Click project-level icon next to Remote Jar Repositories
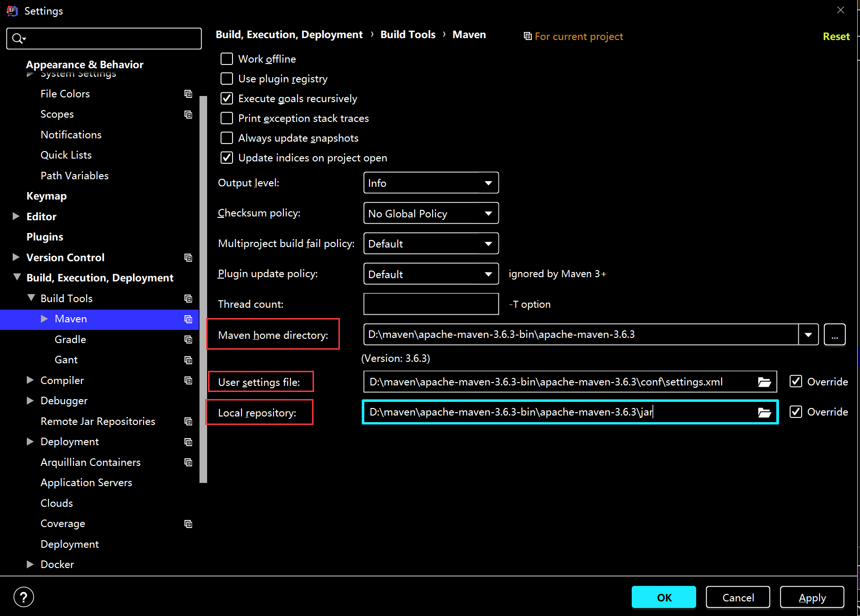 (x=188, y=421)
